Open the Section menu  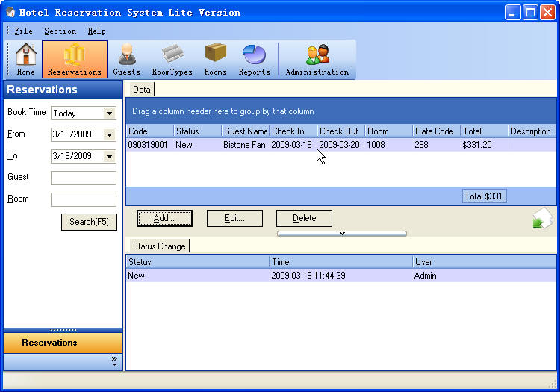click(60, 31)
